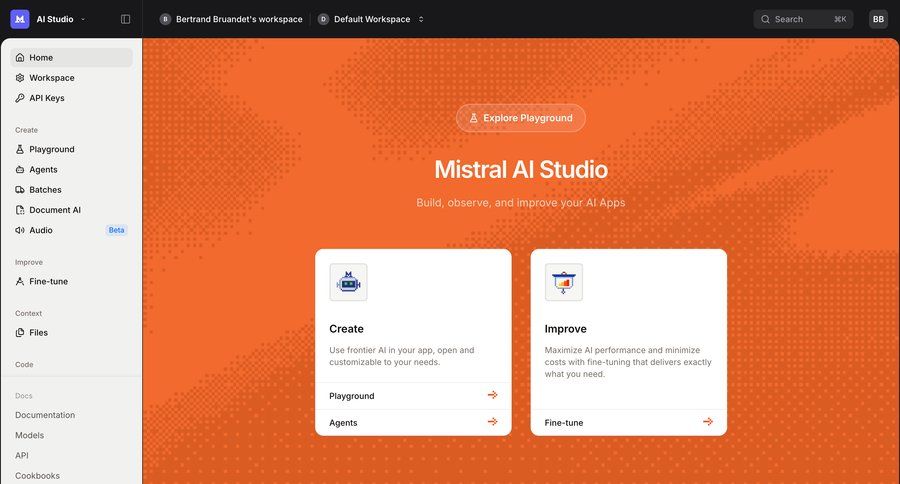Expand the Default Workspace switcher
The height and width of the screenshot is (484, 900).
coord(421,19)
